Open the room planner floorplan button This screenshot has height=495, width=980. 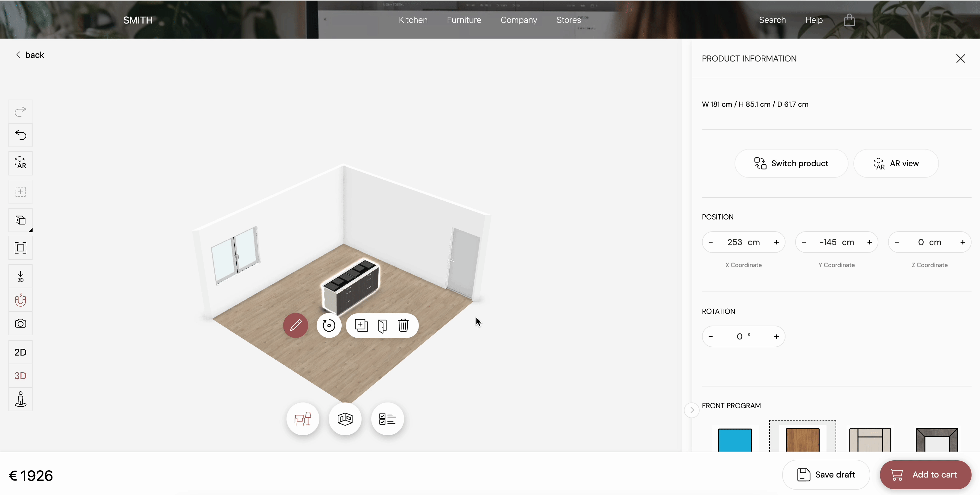point(345,419)
